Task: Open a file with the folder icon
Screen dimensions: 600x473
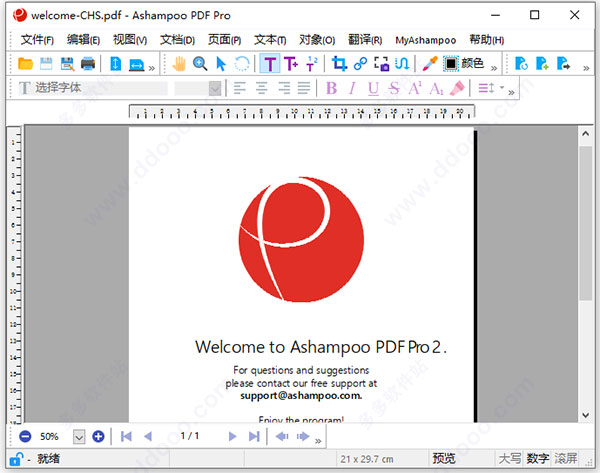Action: point(25,64)
